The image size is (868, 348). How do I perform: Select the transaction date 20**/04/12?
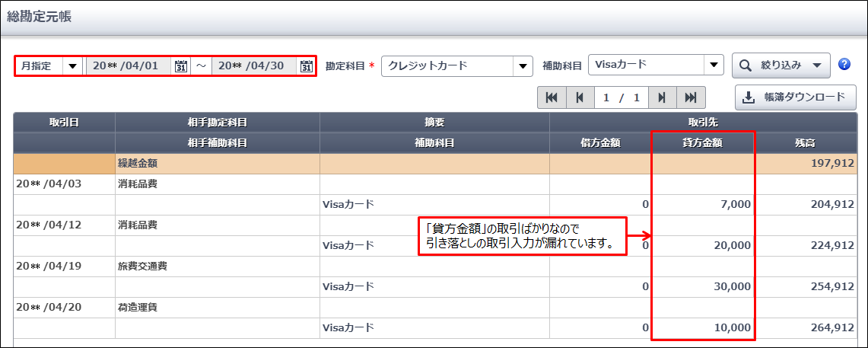pyautogui.click(x=49, y=225)
